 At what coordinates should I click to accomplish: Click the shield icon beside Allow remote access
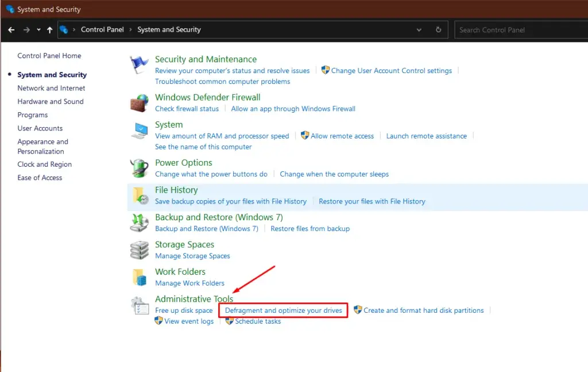point(305,135)
